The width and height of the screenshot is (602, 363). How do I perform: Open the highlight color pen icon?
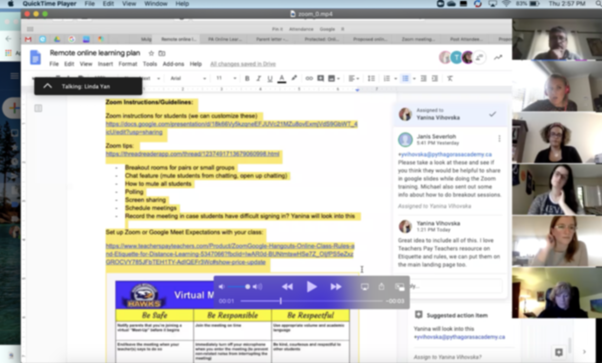click(x=294, y=78)
